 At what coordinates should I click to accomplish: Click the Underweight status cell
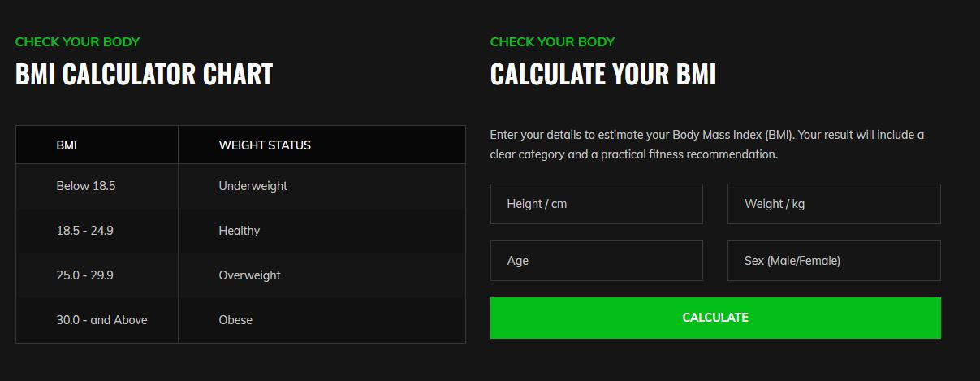(x=253, y=186)
